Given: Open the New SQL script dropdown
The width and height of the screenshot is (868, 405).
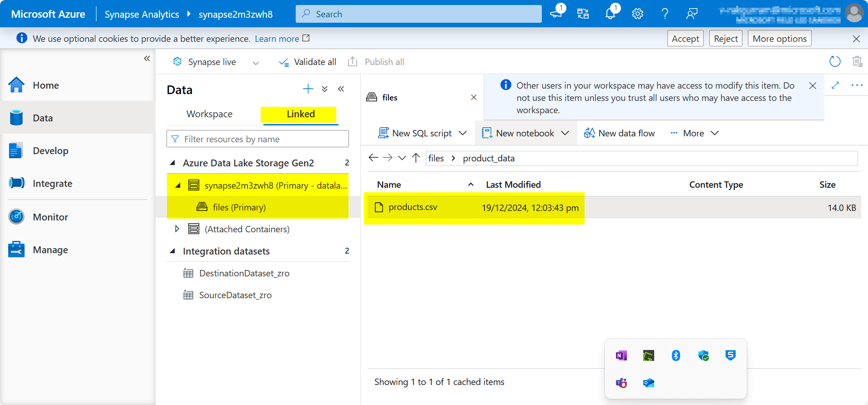Looking at the screenshot, I should (x=463, y=133).
